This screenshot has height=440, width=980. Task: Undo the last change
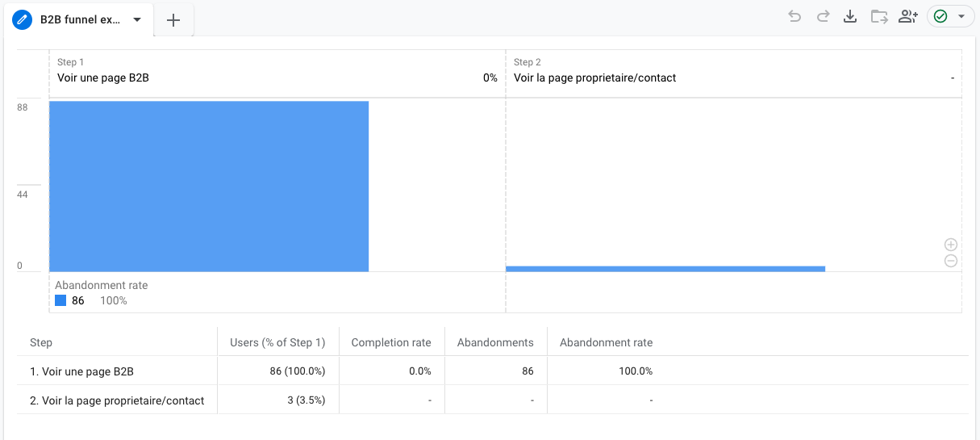coord(795,17)
